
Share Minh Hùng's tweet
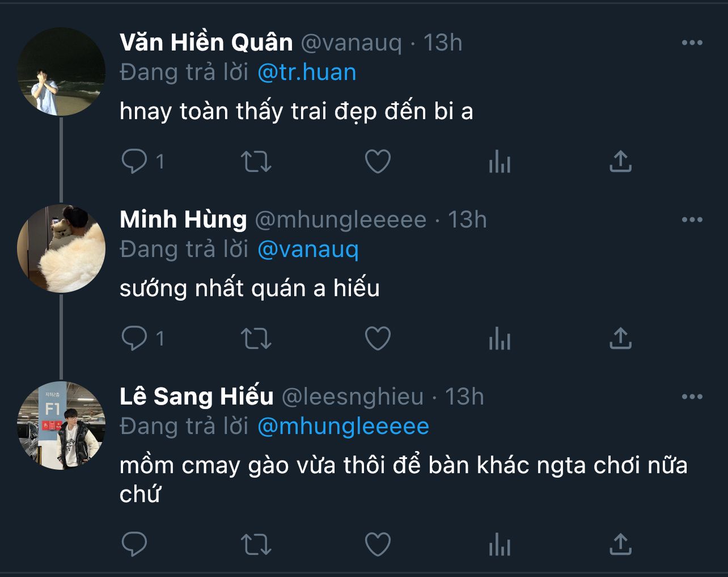[x=620, y=339]
